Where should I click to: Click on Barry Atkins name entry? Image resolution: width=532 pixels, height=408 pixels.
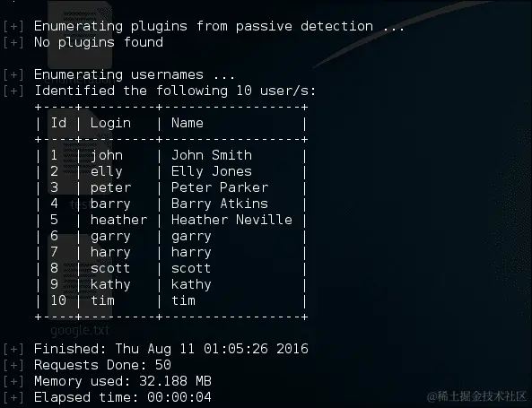220,204
